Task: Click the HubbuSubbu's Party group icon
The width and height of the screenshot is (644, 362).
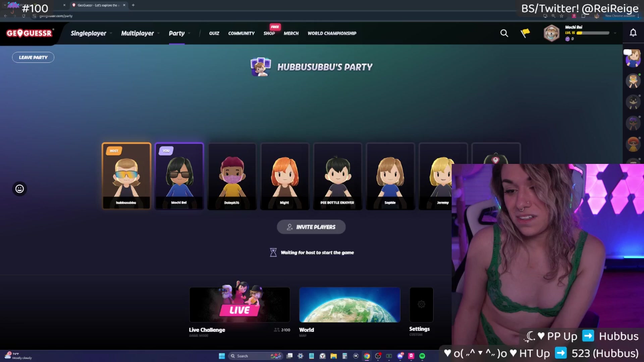Action: point(261,67)
